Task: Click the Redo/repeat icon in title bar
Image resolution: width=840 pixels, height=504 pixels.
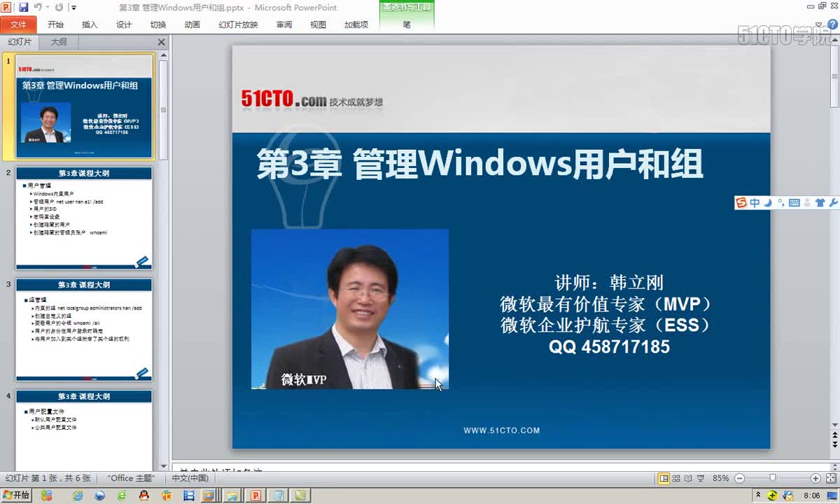Action: pos(59,8)
